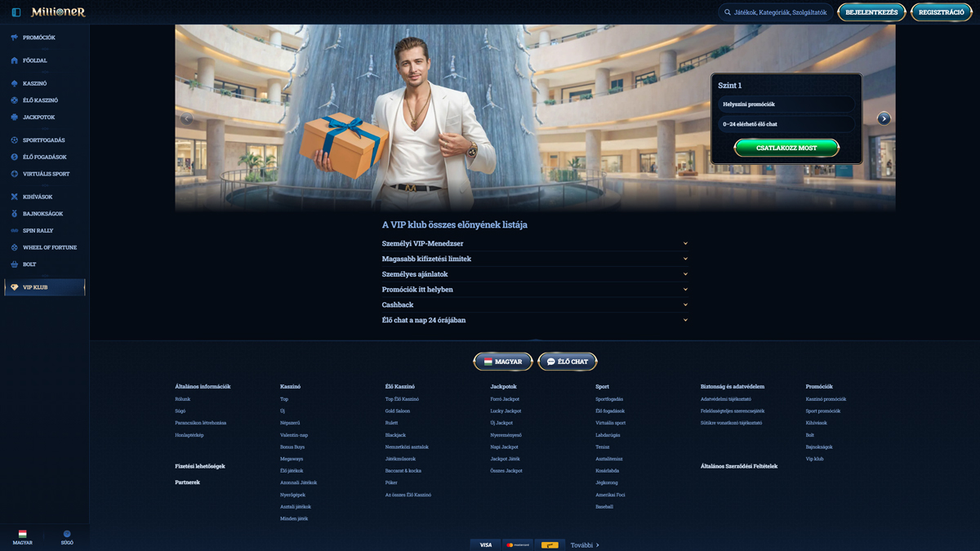This screenshot has width=980, height=551.
Task: Open the Sportfogadás ball icon
Action: coord(15,140)
